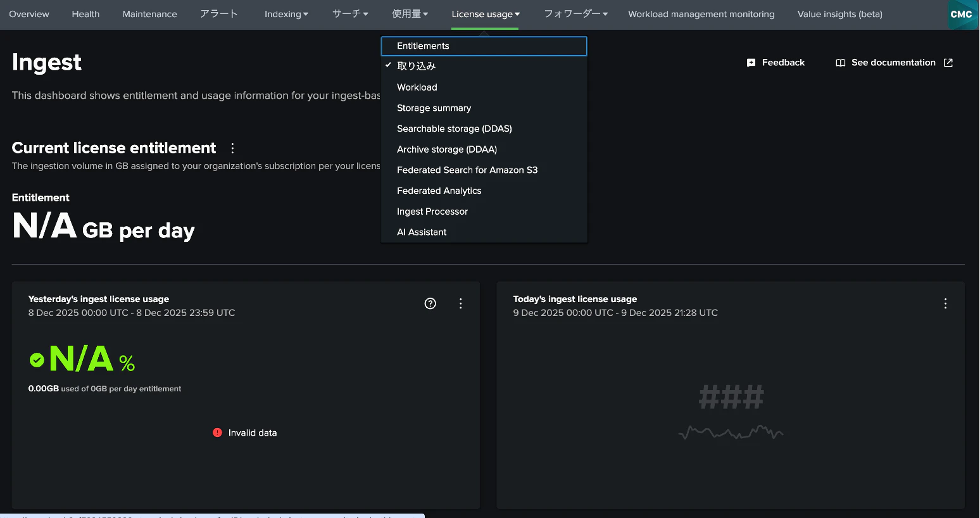Click the Current license entitlement heading
The height and width of the screenshot is (518, 980).
[x=114, y=148]
